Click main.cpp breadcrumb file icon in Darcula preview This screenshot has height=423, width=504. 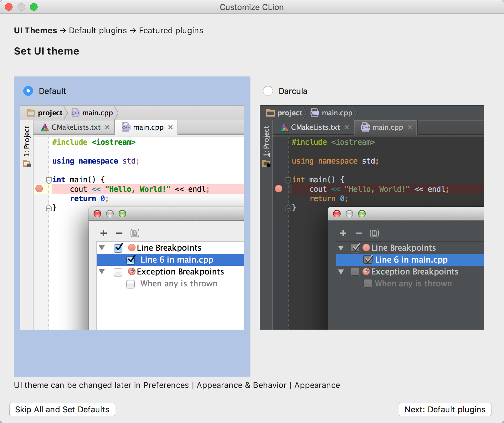coord(315,113)
